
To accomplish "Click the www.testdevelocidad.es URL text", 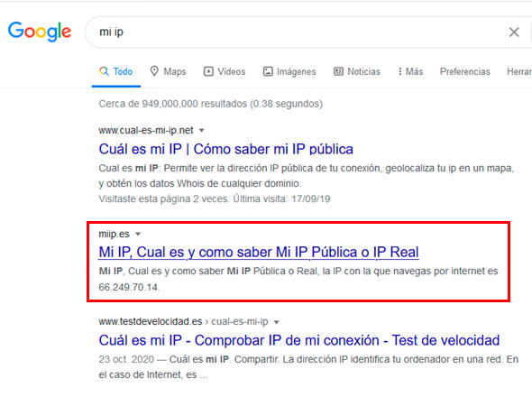I will tap(151, 321).
